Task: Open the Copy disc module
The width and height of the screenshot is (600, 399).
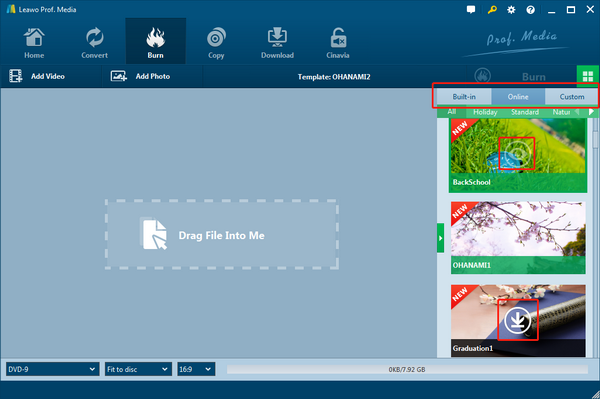Action: [216, 43]
